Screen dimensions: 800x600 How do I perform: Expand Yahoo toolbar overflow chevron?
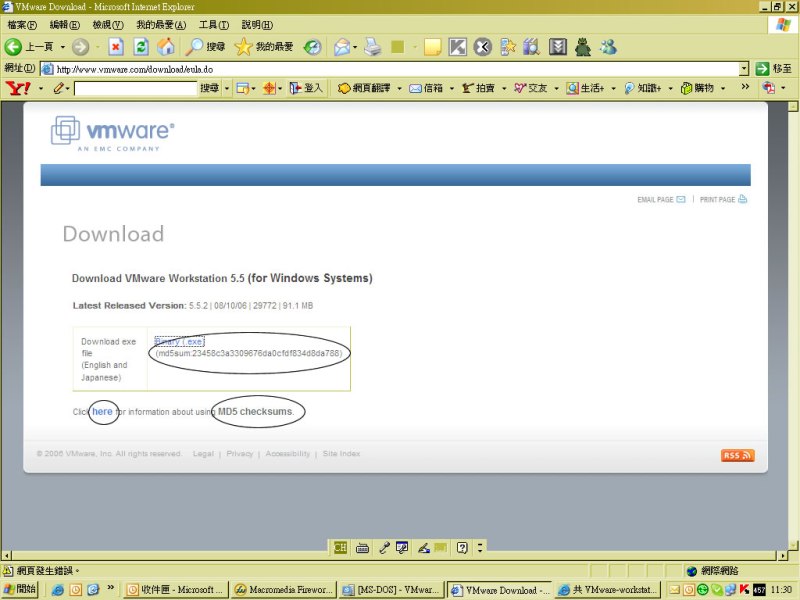(x=745, y=87)
